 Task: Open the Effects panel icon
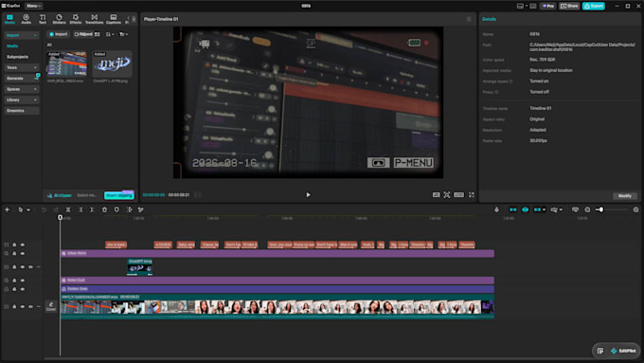coord(76,19)
